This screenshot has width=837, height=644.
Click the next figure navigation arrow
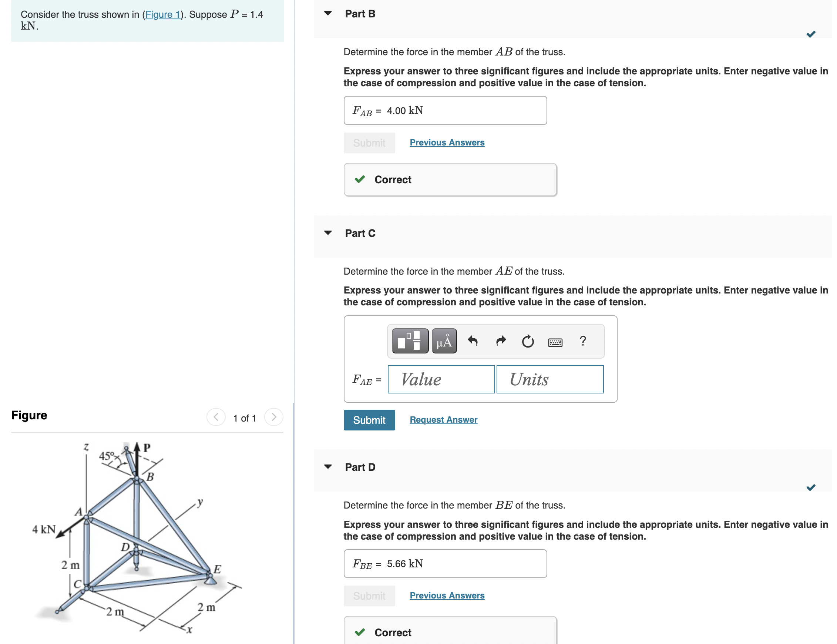pyautogui.click(x=274, y=417)
